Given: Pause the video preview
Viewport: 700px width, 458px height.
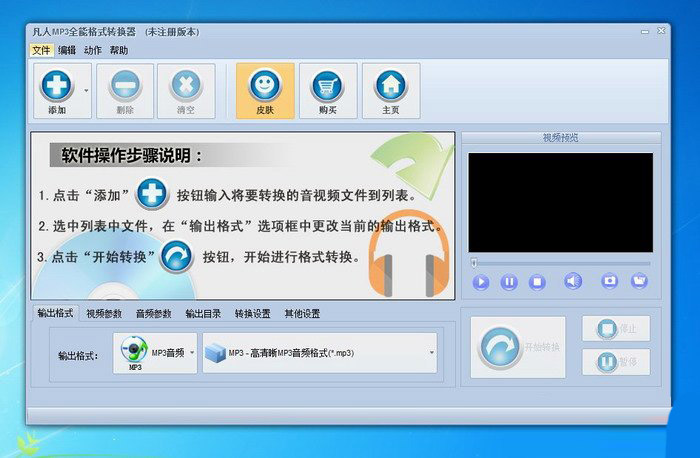Looking at the screenshot, I should coord(509,282).
